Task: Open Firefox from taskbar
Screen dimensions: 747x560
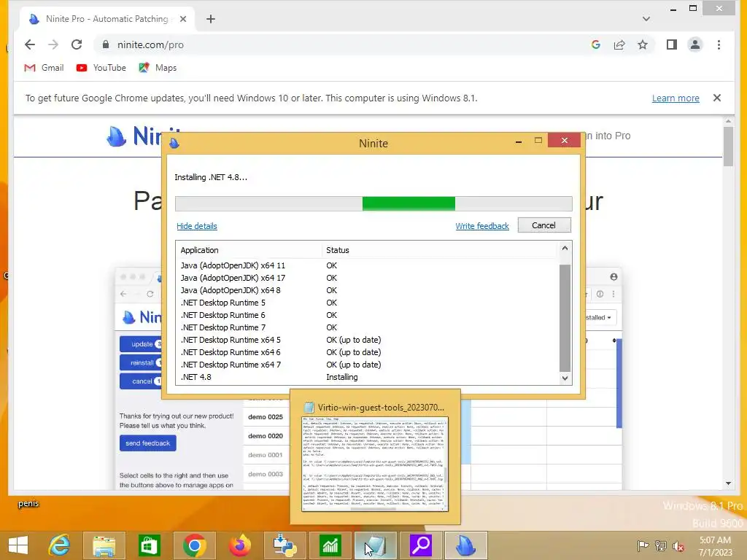Action: coord(239,545)
